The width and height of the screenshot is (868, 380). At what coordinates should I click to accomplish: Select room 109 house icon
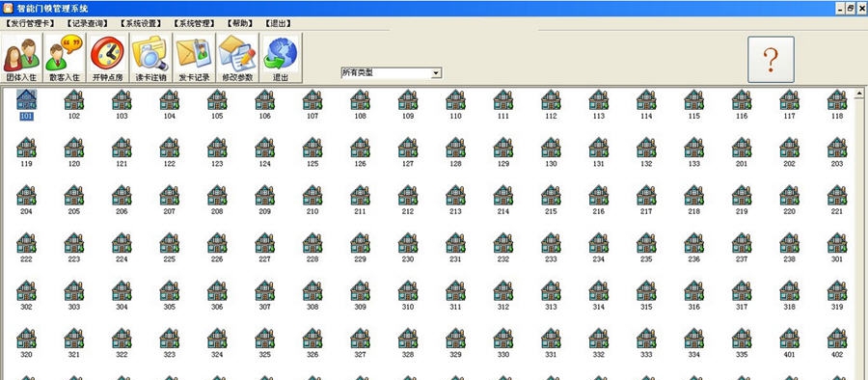(x=408, y=99)
